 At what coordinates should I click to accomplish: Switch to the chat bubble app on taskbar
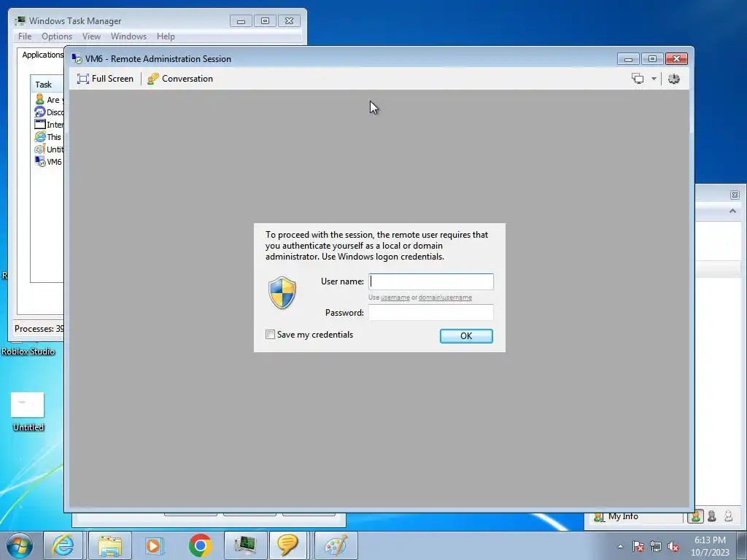pos(287,545)
